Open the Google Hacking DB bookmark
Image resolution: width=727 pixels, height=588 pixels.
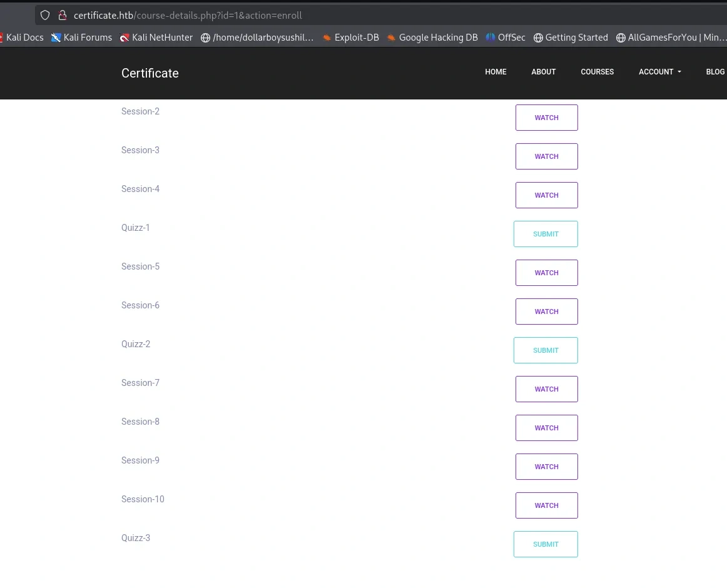432,38
